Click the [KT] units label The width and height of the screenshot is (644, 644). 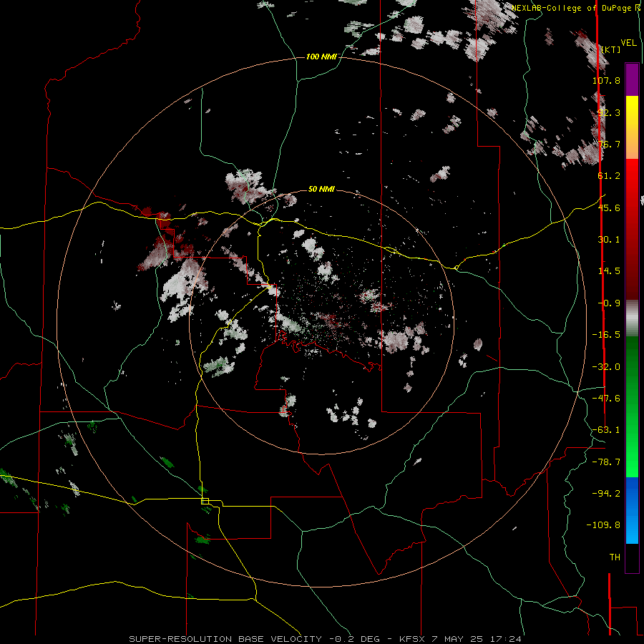(610, 49)
